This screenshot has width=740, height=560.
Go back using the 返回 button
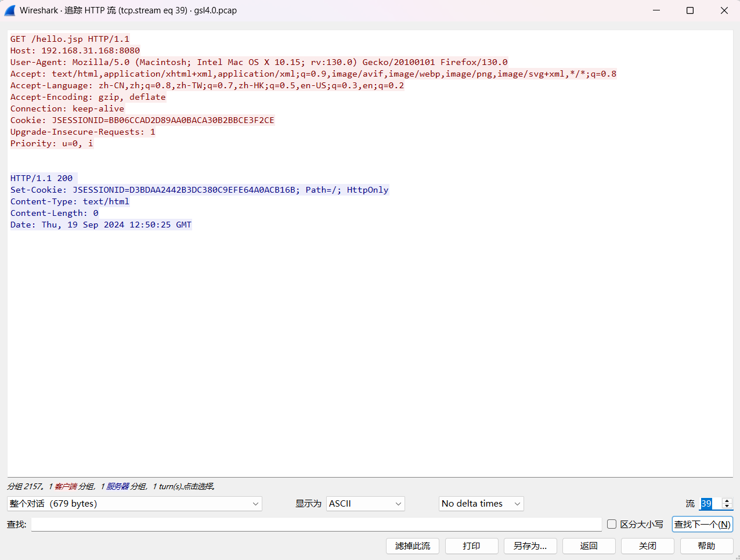click(x=589, y=546)
